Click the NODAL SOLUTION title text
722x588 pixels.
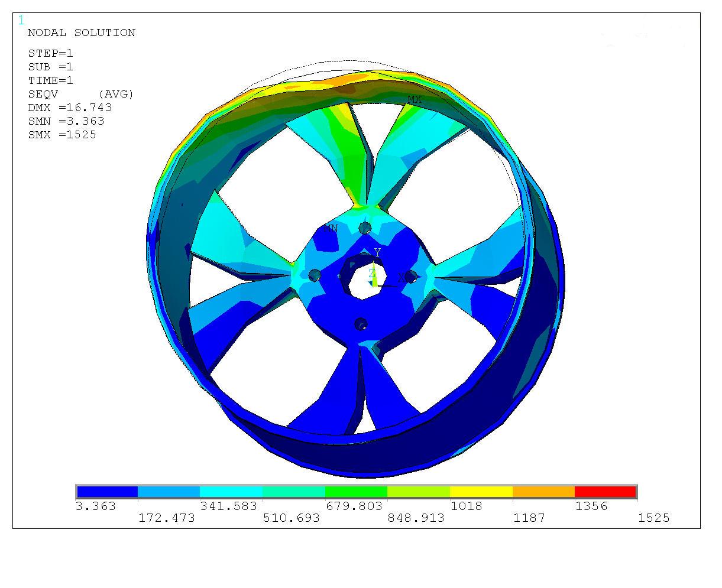pos(82,33)
